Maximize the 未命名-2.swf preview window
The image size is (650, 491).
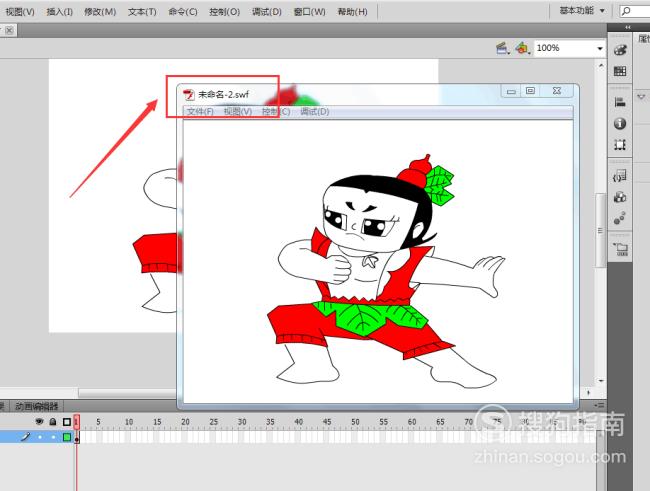pyautogui.click(x=530, y=91)
